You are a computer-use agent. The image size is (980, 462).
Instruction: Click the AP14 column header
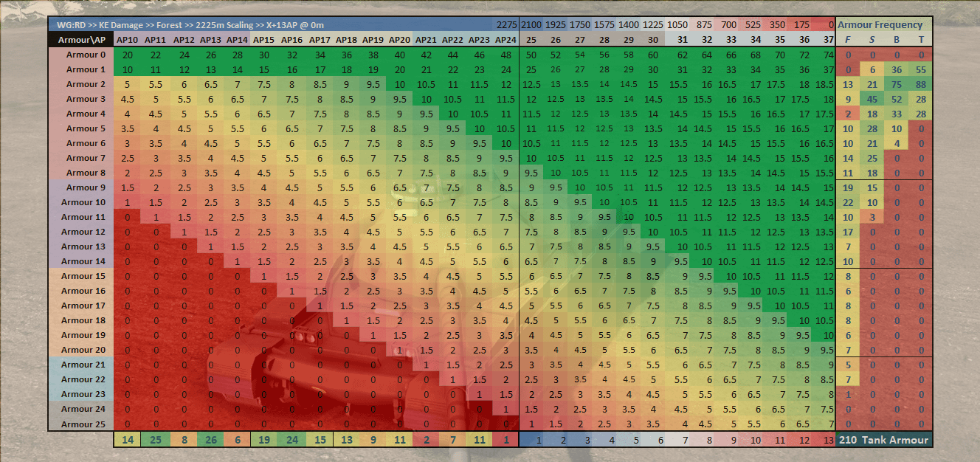coord(237,39)
